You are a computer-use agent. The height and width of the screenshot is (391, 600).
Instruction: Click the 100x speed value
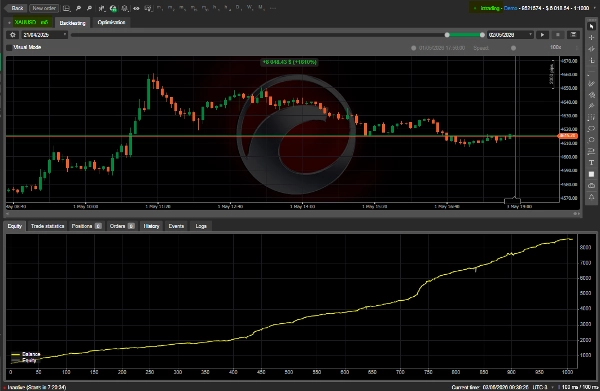(556, 47)
